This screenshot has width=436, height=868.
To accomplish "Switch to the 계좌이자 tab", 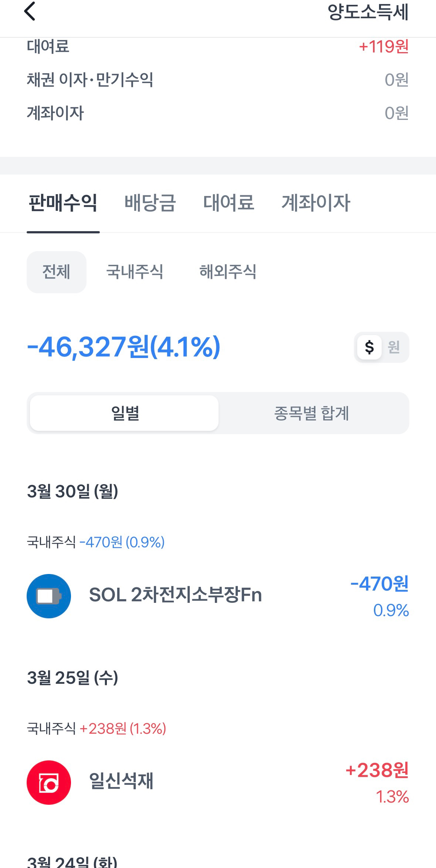I will (316, 203).
